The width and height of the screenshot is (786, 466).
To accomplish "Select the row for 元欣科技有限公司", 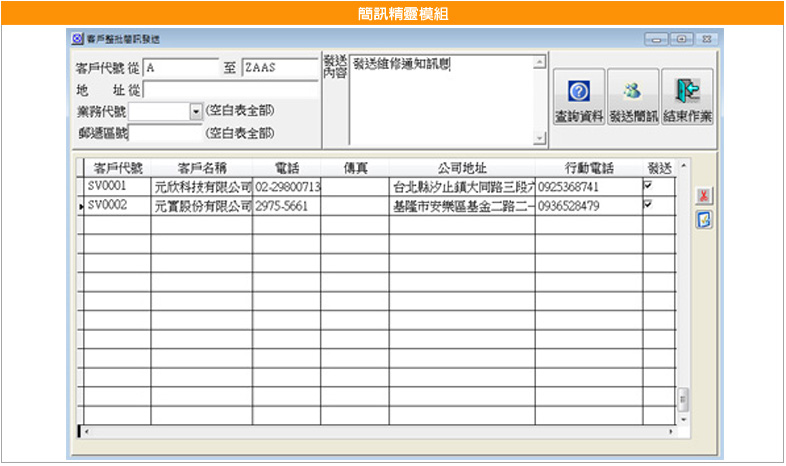I will point(201,187).
